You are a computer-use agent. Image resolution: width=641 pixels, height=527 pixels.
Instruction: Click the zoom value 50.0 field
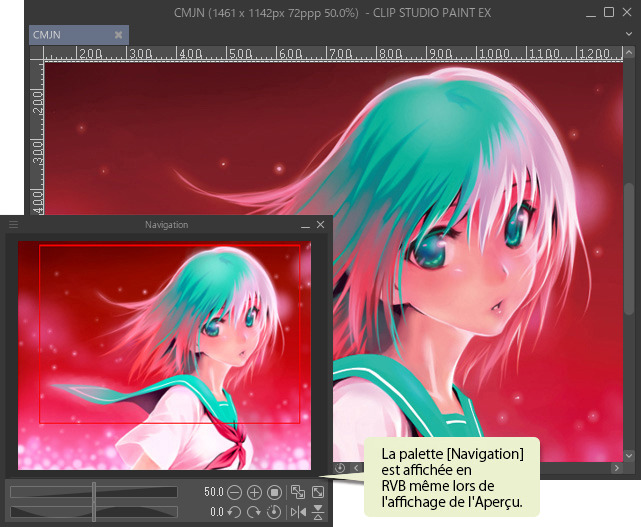coord(213,492)
